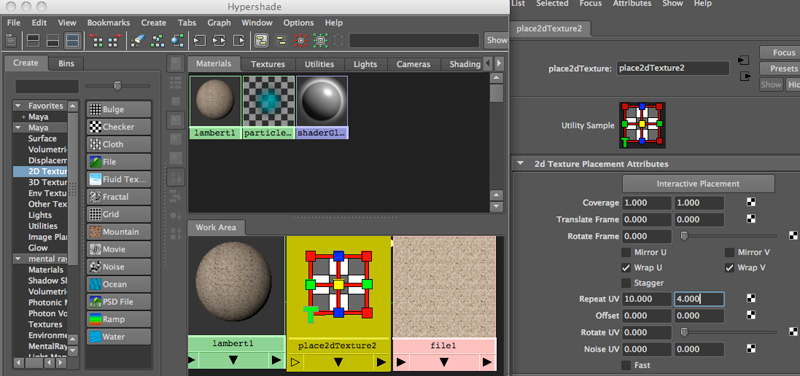Enable the Fast checkbox

626,365
